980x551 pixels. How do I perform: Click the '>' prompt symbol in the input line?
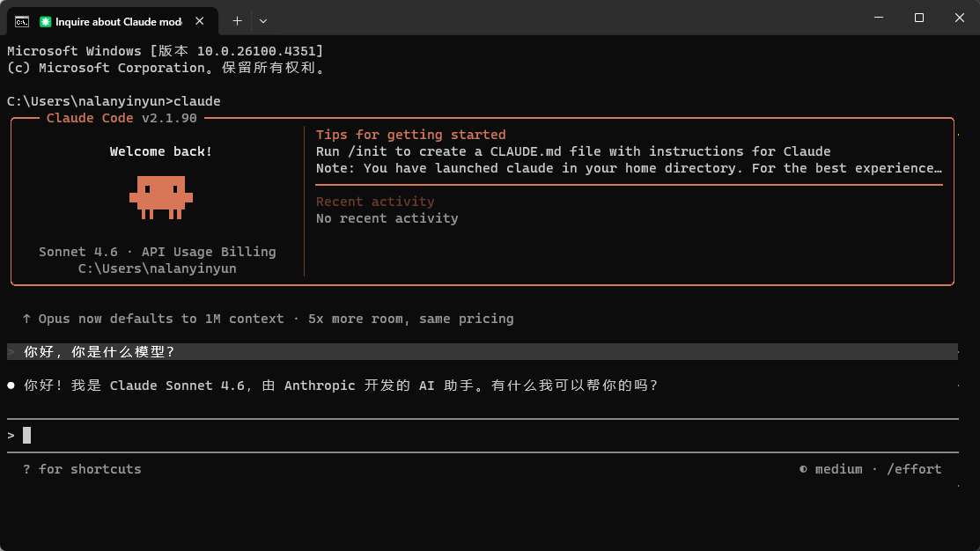(x=11, y=436)
